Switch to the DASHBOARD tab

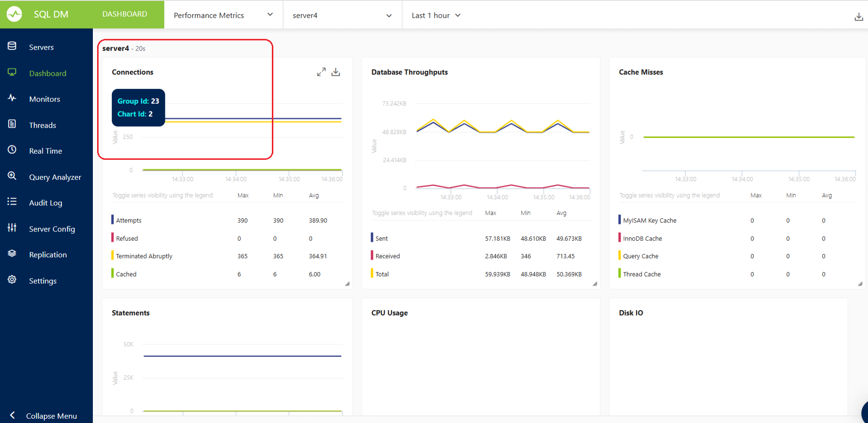[125, 14]
